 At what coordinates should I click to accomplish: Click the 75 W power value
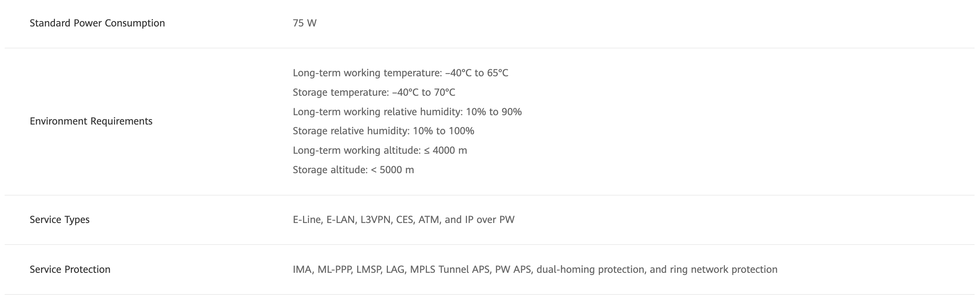tap(305, 23)
